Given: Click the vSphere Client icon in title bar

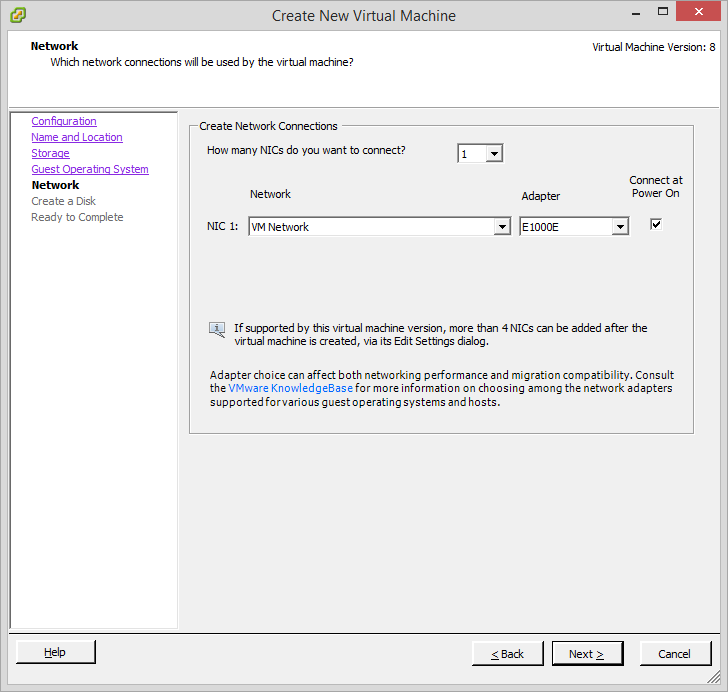Looking at the screenshot, I should coord(18,15).
